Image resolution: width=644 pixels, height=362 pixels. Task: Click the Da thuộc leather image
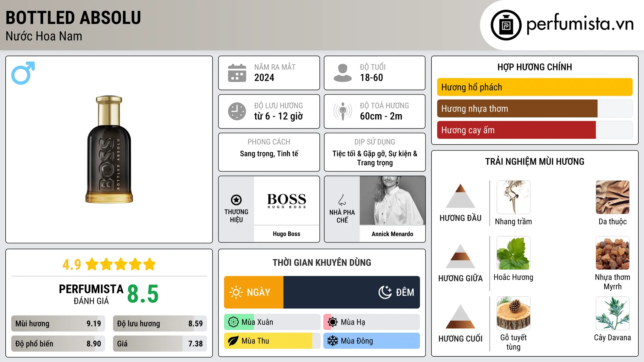(613, 197)
